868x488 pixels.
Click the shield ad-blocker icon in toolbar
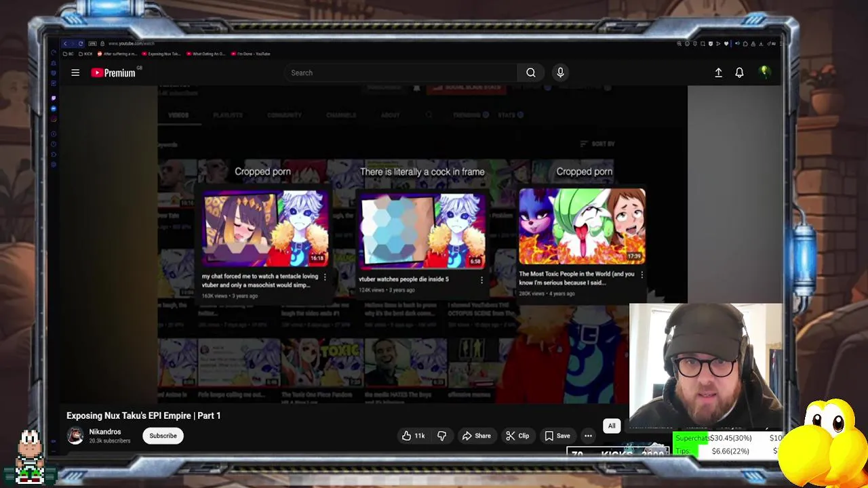click(711, 43)
